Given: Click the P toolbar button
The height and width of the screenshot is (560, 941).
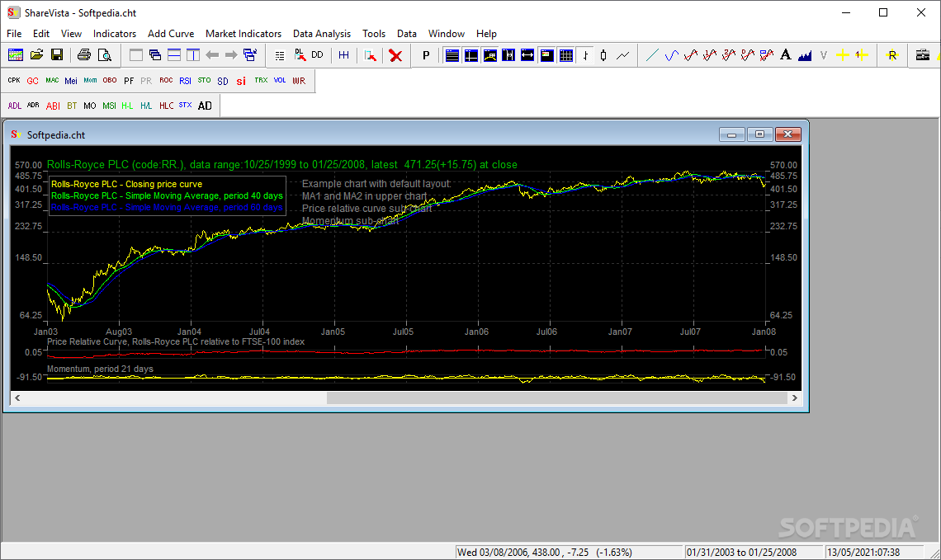Looking at the screenshot, I should click(426, 56).
